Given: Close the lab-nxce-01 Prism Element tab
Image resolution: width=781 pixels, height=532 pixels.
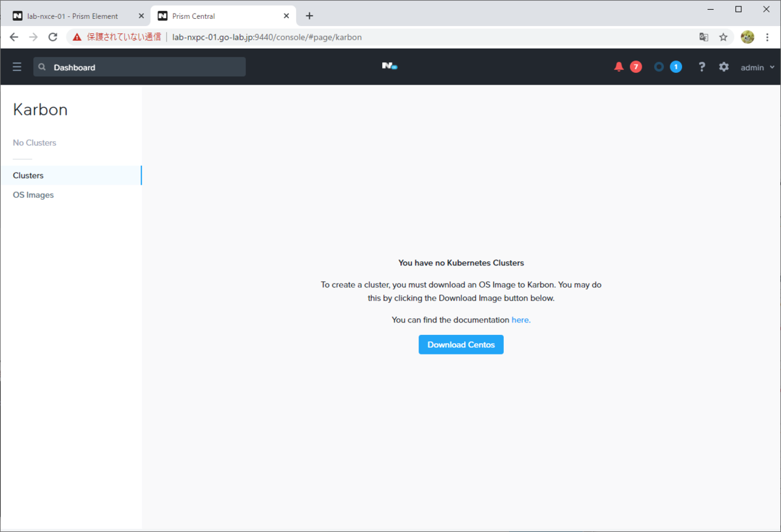Looking at the screenshot, I should point(141,16).
